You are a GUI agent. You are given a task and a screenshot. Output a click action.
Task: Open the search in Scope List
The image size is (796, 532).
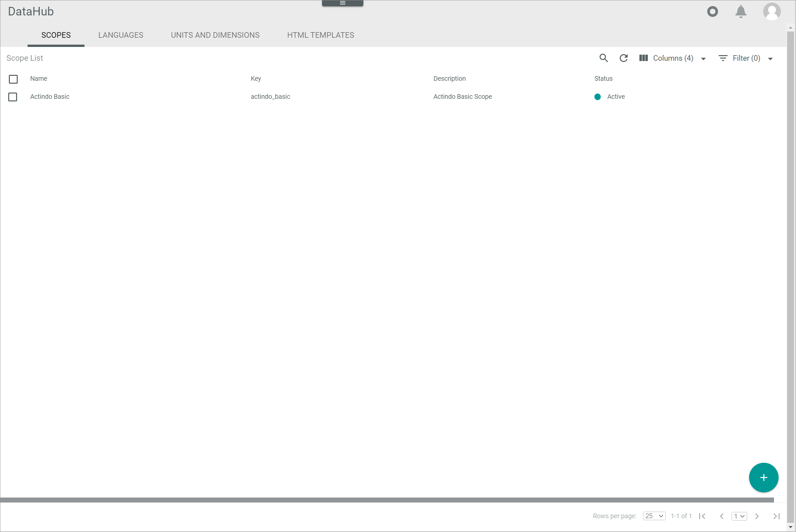604,58
